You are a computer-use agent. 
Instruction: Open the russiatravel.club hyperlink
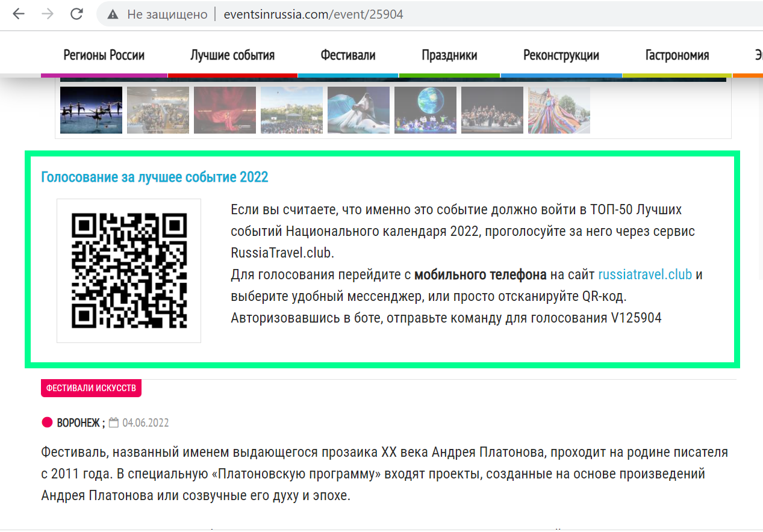pyautogui.click(x=644, y=274)
